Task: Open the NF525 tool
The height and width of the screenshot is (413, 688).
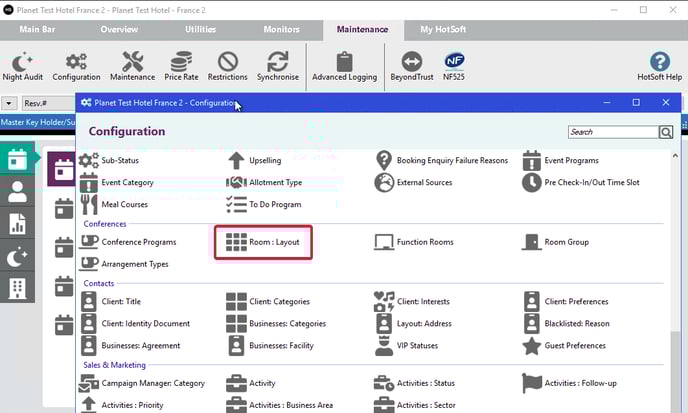Action: coord(454,66)
